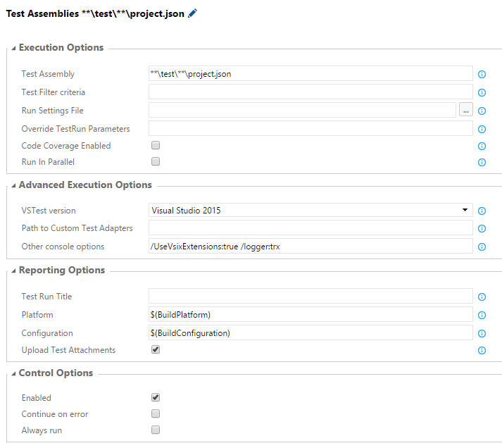Toggle the Run In Parallel checkbox
The height and width of the screenshot is (448, 502).
click(x=156, y=161)
